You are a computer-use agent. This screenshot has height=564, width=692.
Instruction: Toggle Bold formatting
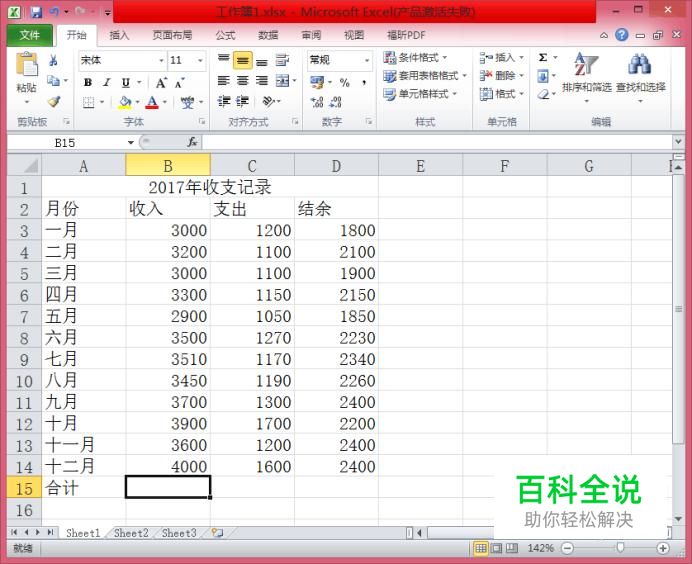[88, 82]
